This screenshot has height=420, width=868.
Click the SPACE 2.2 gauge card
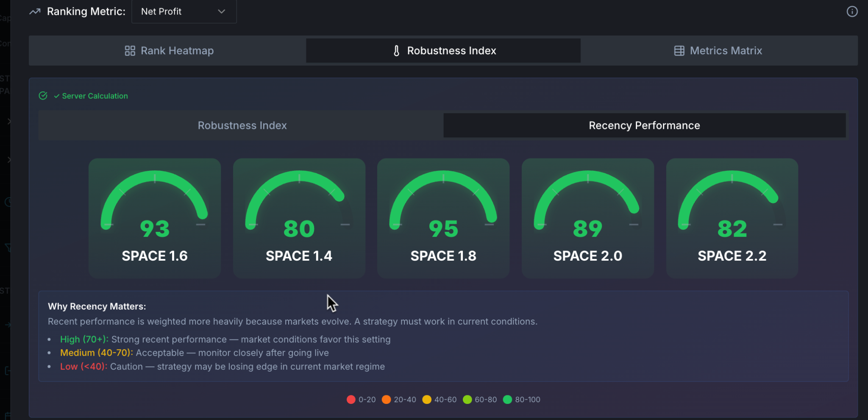[x=732, y=218]
